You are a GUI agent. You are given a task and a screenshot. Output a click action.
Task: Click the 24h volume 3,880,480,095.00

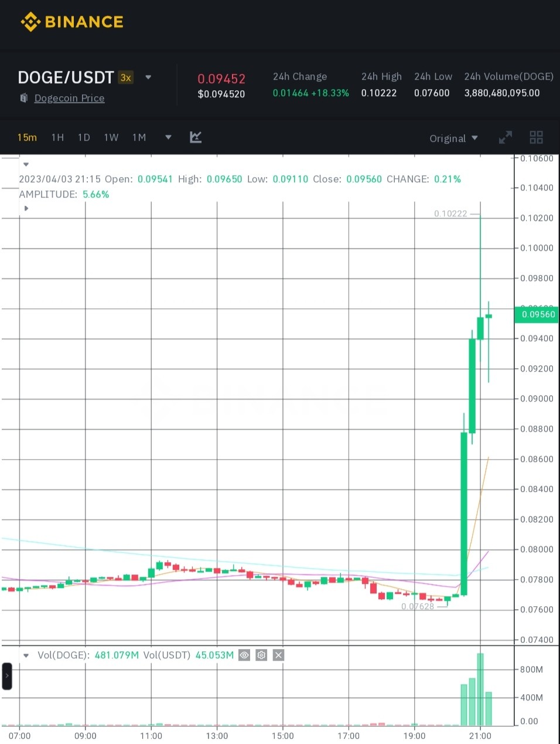click(x=502, y=93)
